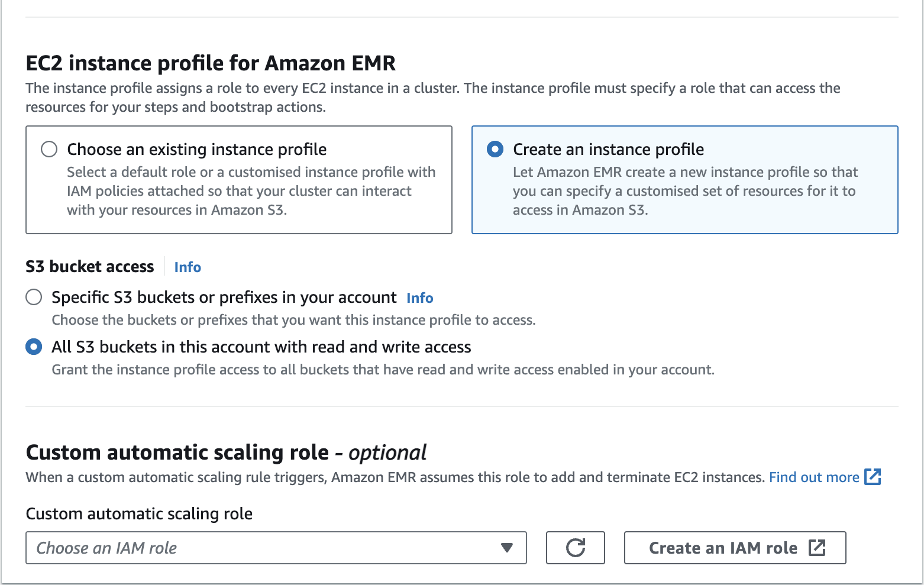924x585 pixels.
Task: Click the dropdown triangle in the IAM role field
Action: tap(506, 548)
